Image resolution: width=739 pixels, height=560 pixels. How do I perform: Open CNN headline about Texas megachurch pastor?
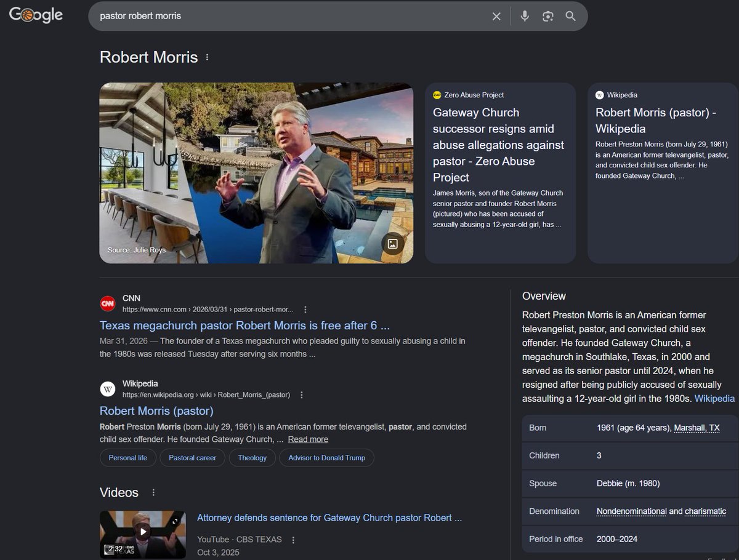[244, 326]
